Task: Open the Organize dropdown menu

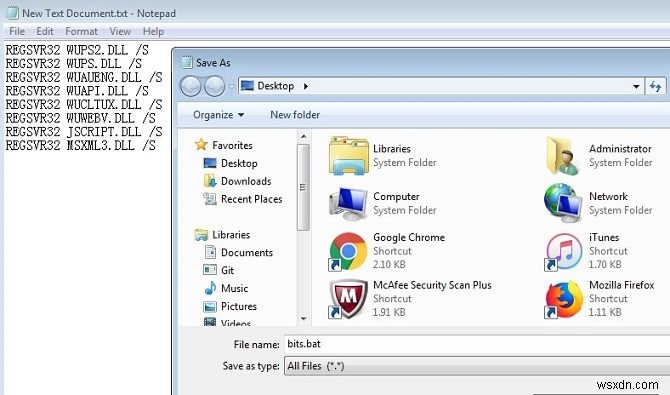Action: tap(218, 115)
